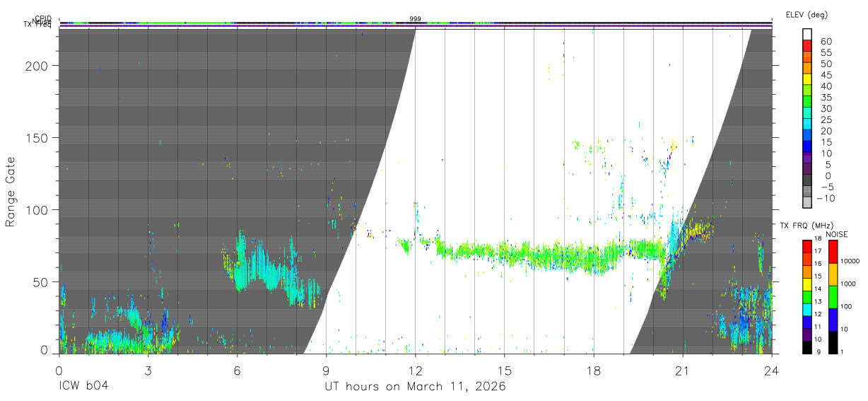Click the 10000 label in NOISE legend

850,262
